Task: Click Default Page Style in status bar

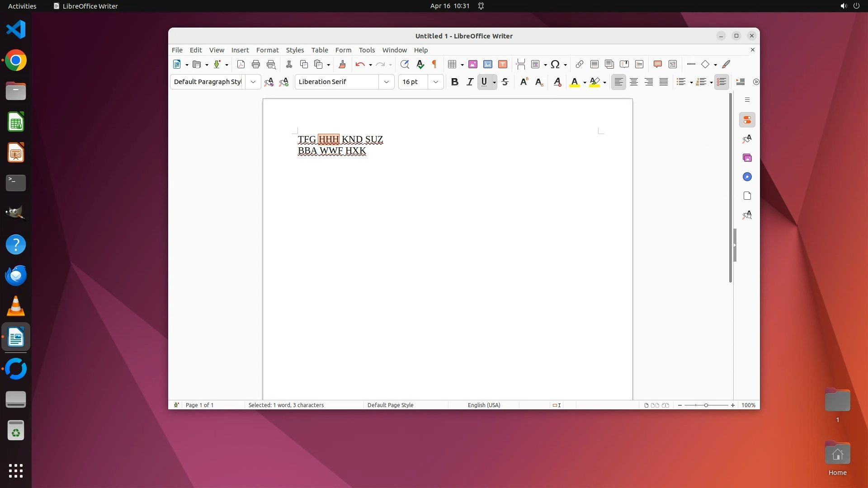Action: point(390,405)
